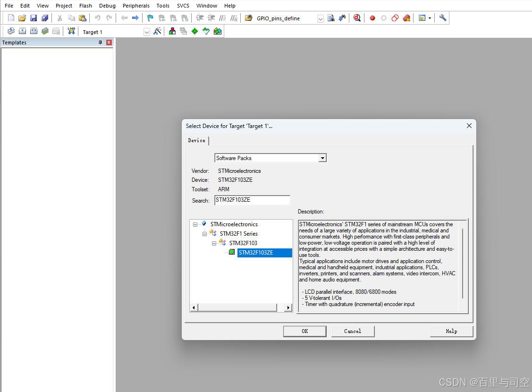532x392 pixels.
Task: Insert a breakpoint with the red dot
Action: (x=372, y=18)
